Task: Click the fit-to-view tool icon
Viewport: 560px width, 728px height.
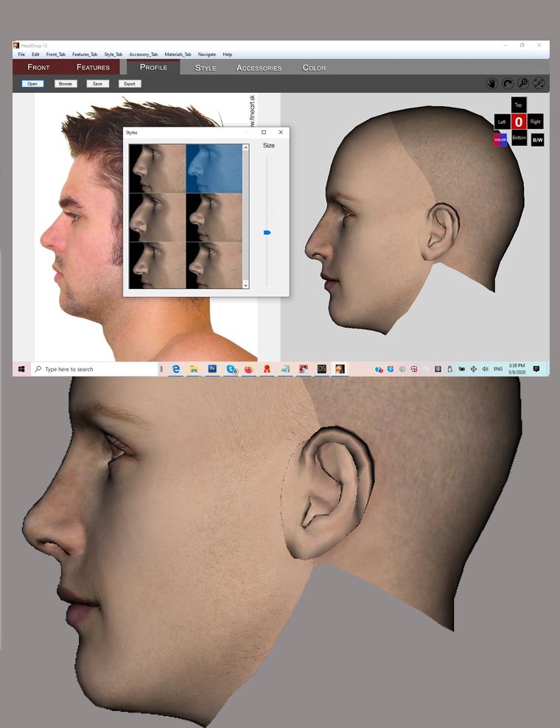Action: click(539, 83)
